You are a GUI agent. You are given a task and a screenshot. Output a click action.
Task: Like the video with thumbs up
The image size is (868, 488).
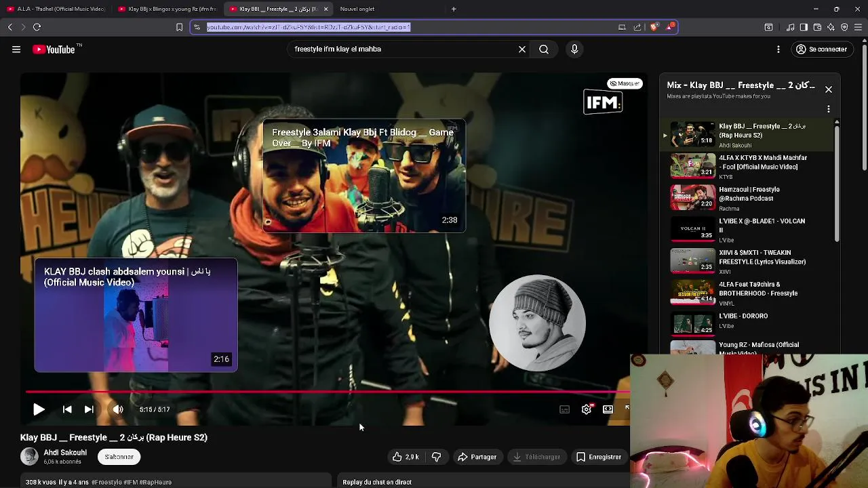coord(406,457)
